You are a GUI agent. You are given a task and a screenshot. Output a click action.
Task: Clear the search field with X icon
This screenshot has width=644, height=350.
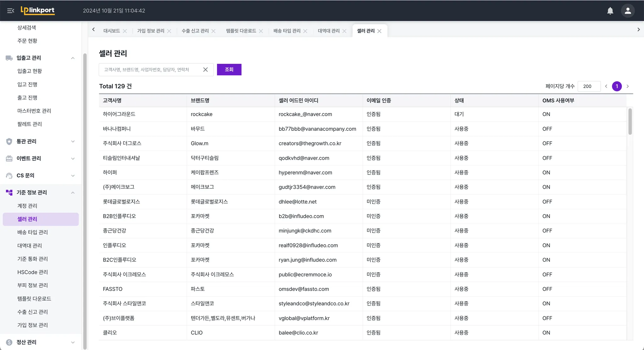pos(205,69)
